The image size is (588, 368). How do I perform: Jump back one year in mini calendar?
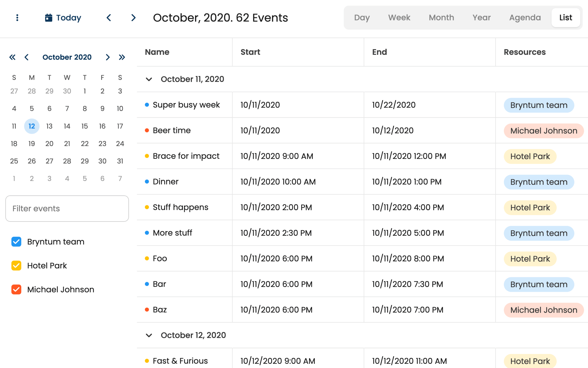12,57
